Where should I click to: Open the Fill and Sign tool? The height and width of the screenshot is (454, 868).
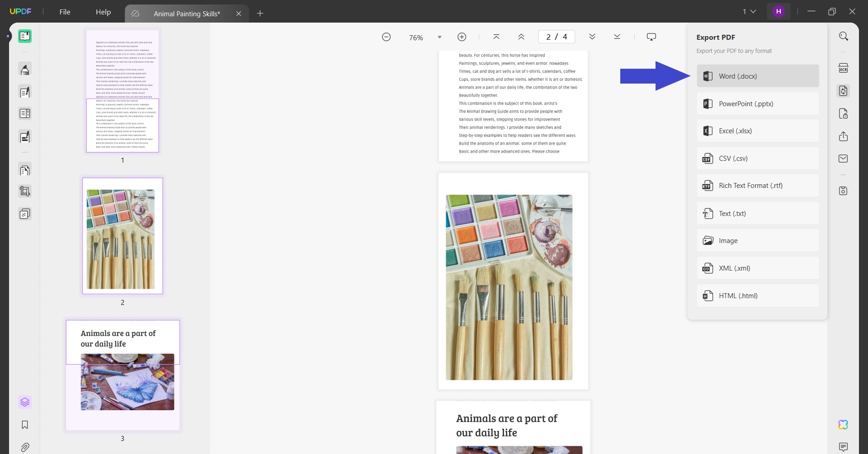click(25, 136)
